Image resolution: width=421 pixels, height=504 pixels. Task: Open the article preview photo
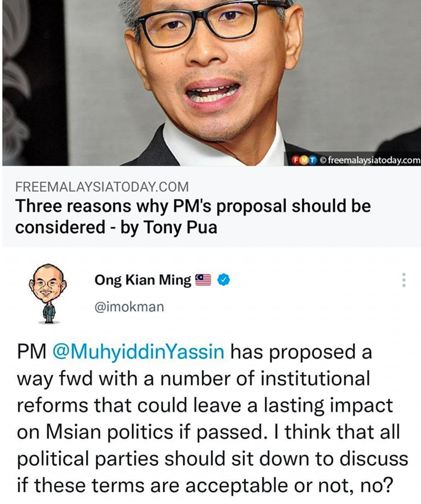(x=211, y=83)
